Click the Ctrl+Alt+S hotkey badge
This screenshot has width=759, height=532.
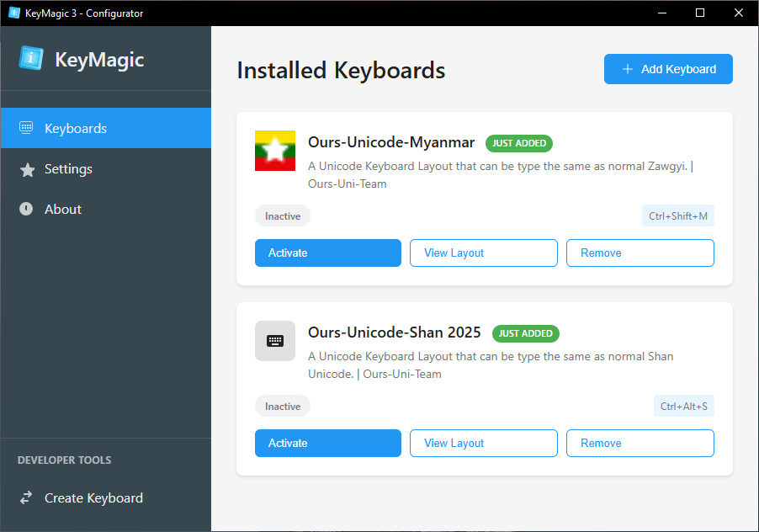[x=683, y=406]
